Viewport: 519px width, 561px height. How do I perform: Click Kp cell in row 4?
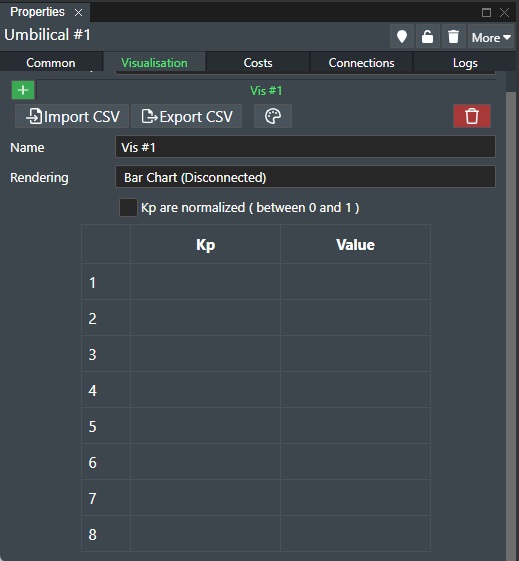tap(205, 390)
